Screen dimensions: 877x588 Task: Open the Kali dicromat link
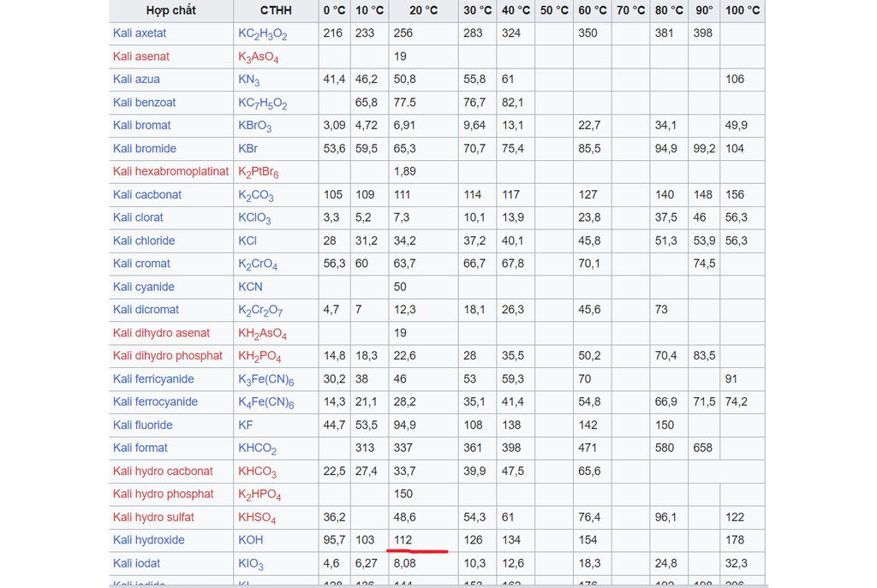click(x=146, y=310)
